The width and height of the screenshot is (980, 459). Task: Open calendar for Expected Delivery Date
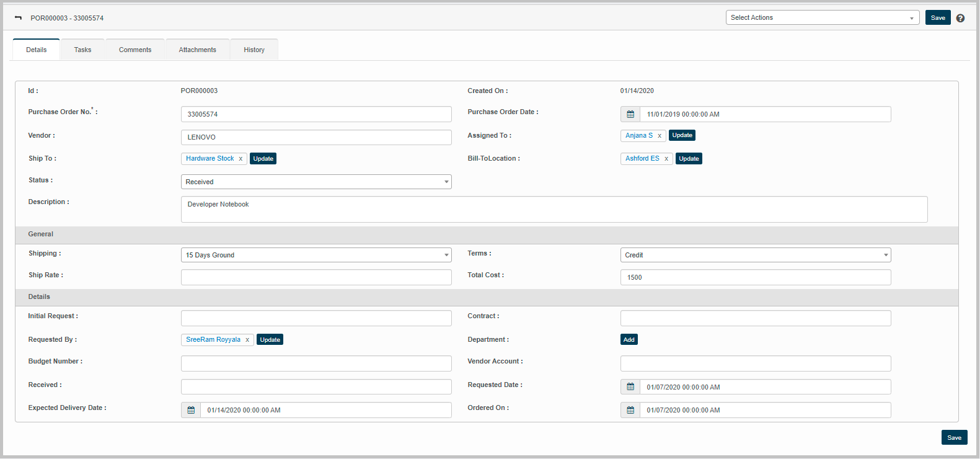click(191, 410)
